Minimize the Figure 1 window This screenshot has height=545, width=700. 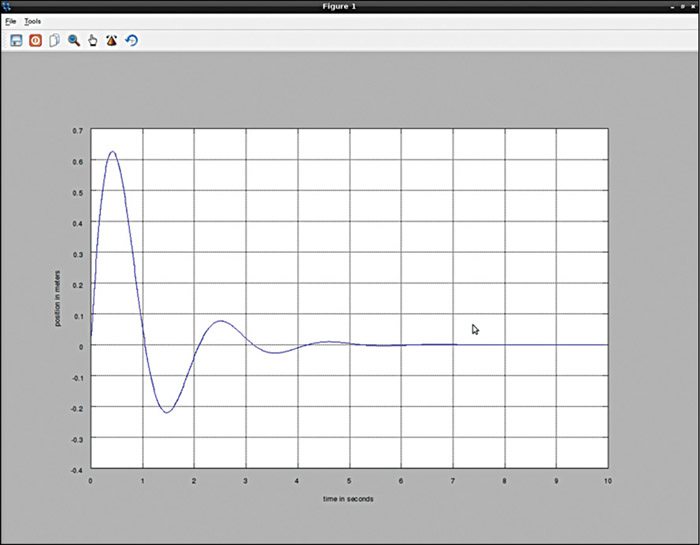(671, 6)
